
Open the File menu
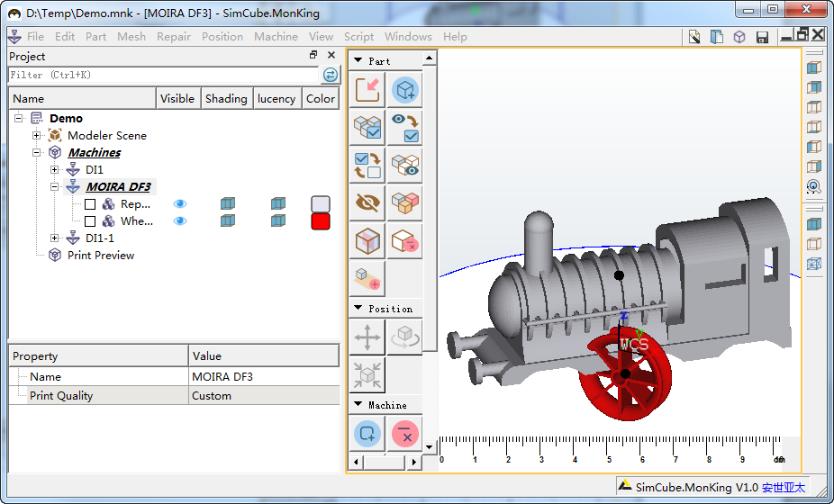[x=36, y=37]
